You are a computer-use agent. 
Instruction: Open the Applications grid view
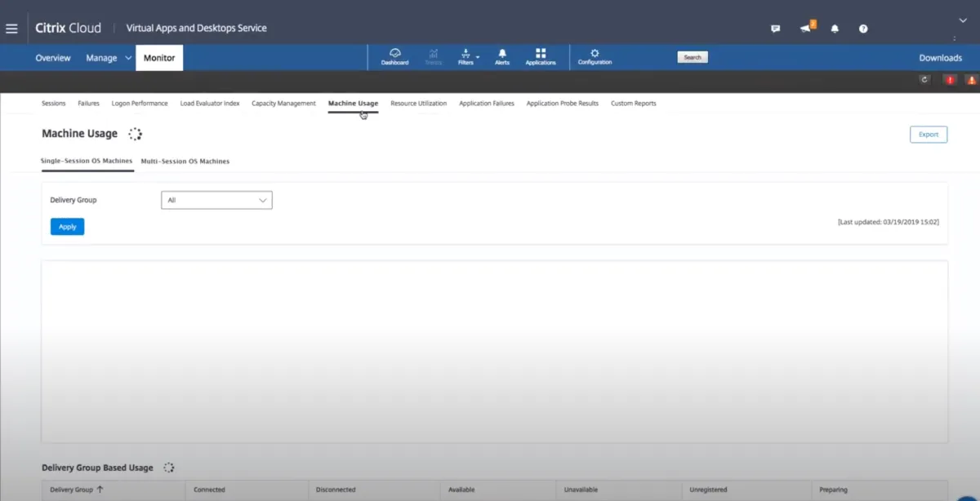[x=541, y=57]
